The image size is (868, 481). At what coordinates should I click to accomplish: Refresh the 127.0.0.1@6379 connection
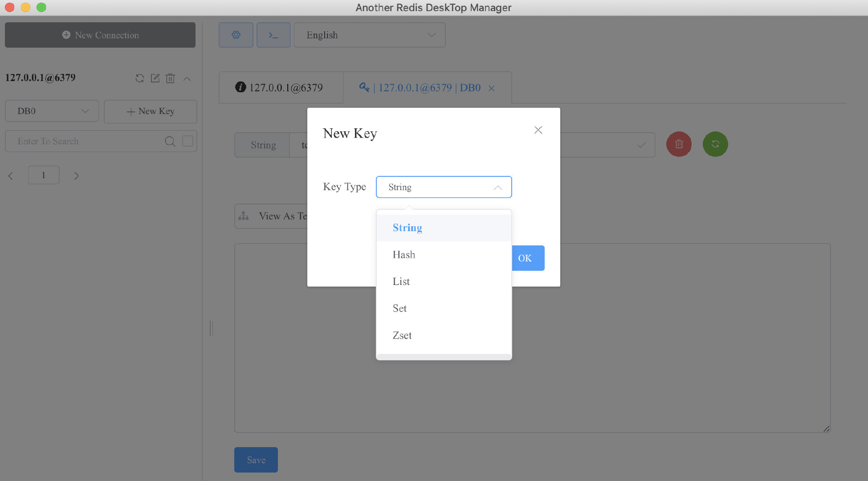(140, 78)
